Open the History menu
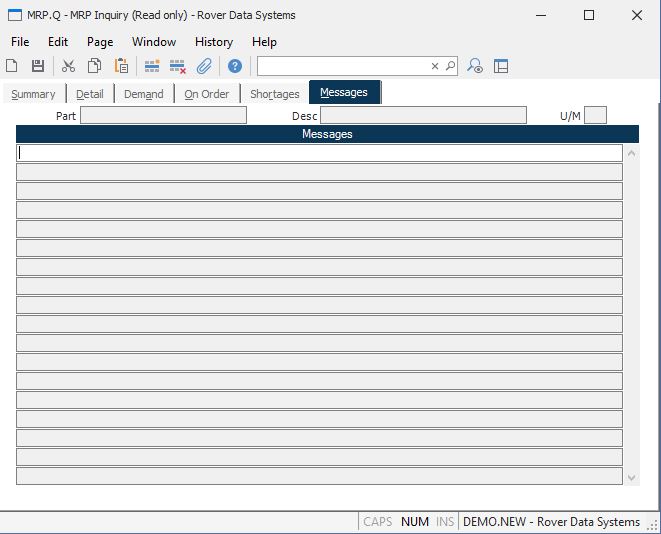 pos(214,42)
